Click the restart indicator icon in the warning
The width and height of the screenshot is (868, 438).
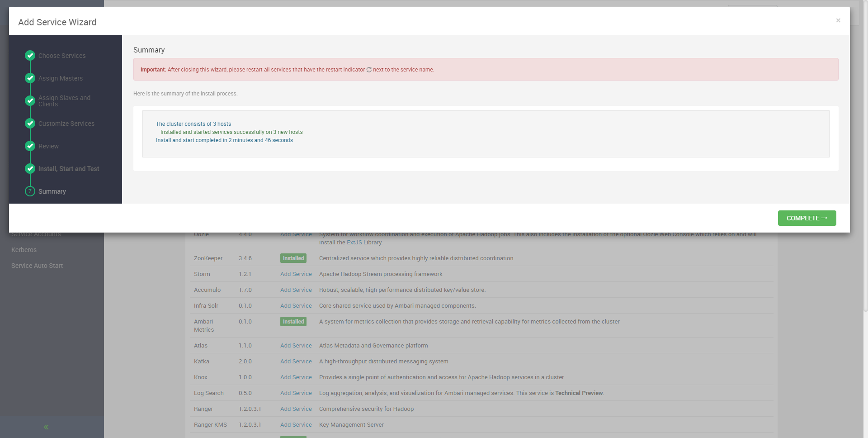coord(369,70)
